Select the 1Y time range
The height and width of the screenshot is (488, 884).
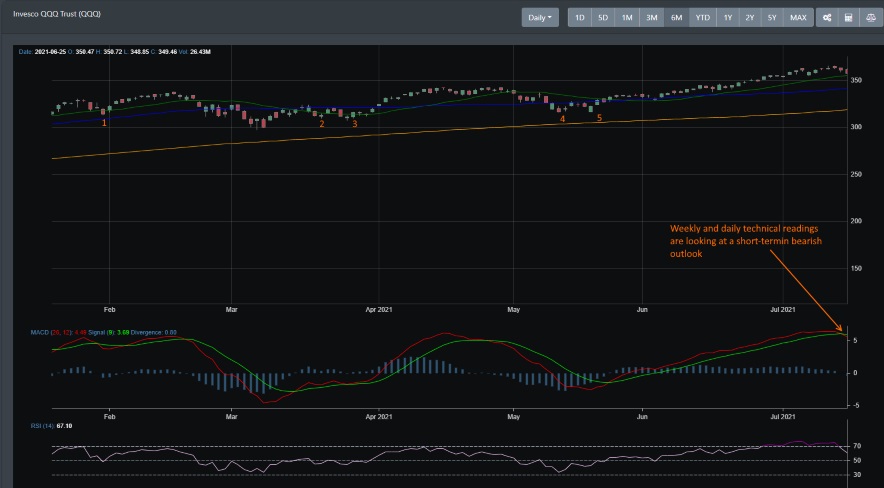pos(728,17)
